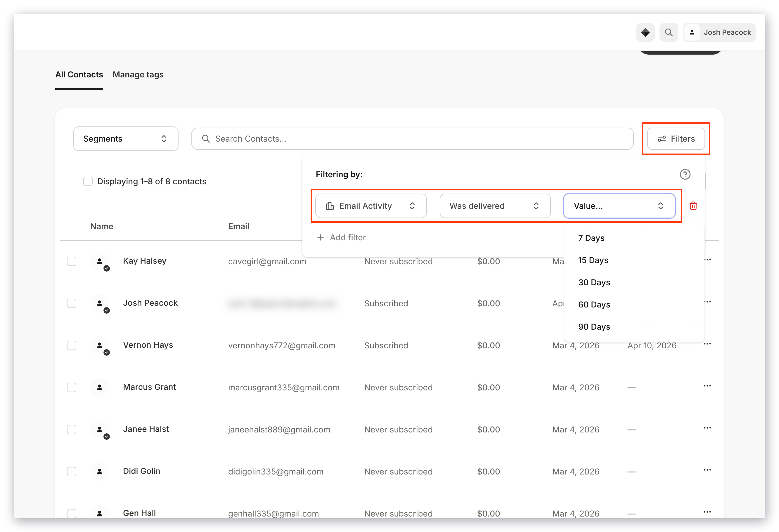Image resolution: width=779 pixels, height=532 pixels.
Task: Select the Vernon Hays row checkbox
Action: 71,345
